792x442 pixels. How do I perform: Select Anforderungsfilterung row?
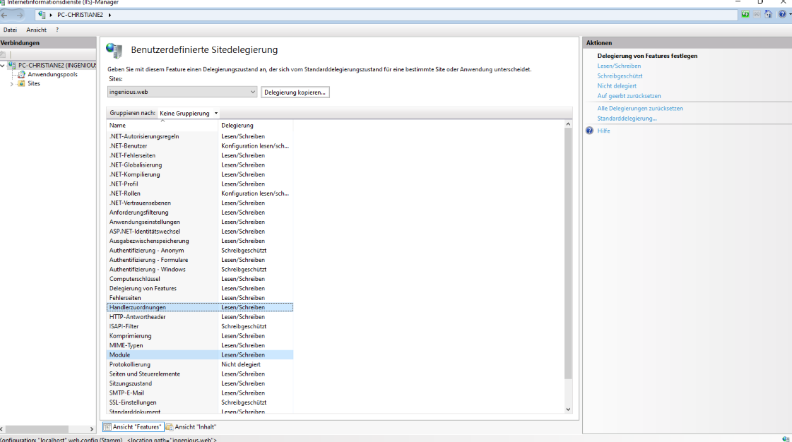coord(200,213)
